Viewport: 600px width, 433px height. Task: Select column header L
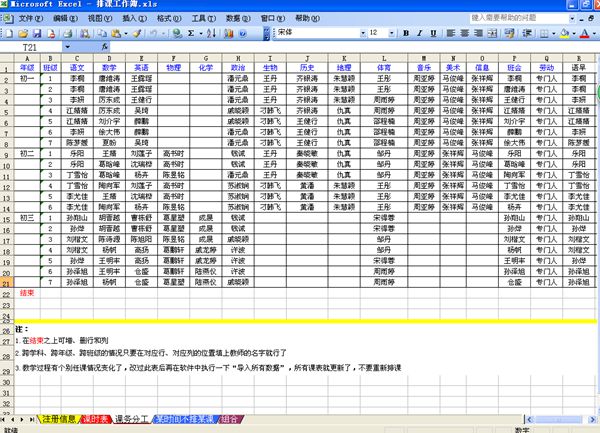point(384,58)
